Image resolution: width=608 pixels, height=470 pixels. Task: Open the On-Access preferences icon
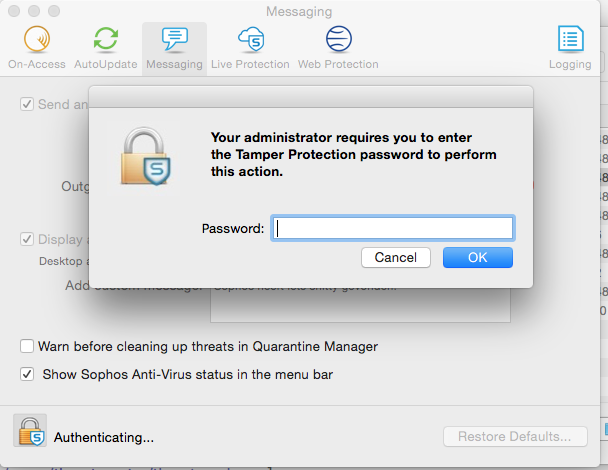click(37, 39)
